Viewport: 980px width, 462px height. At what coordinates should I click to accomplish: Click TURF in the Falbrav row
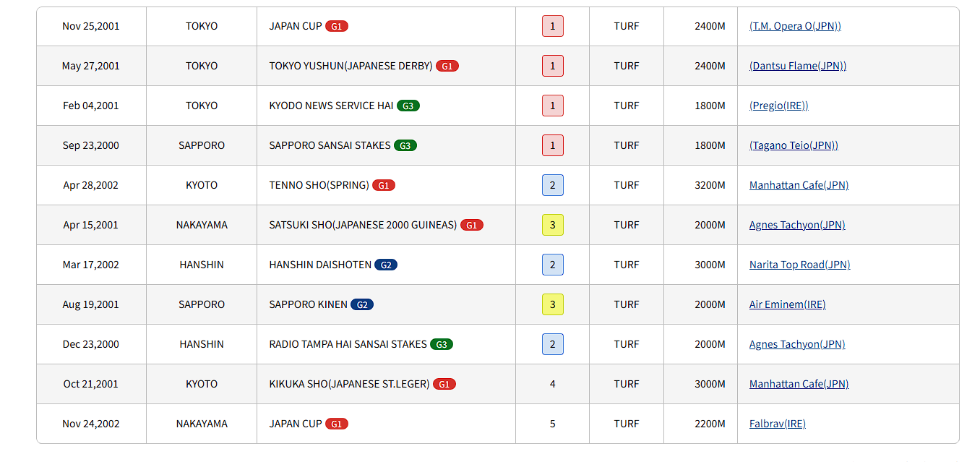(x=627, y=424)
